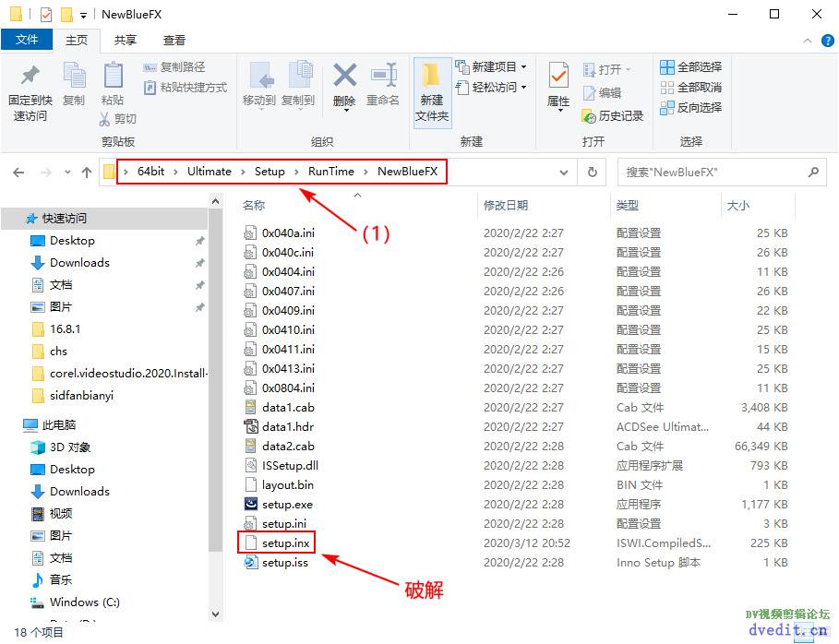Select the setup.exe application file
The height and width of the screenshot is (644, 839).
point(287,505)
